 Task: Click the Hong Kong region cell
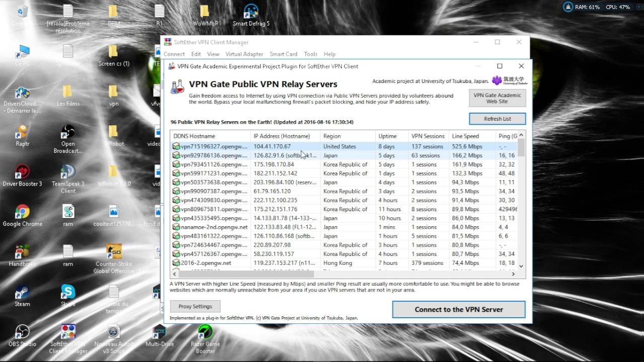pos(338,263)
